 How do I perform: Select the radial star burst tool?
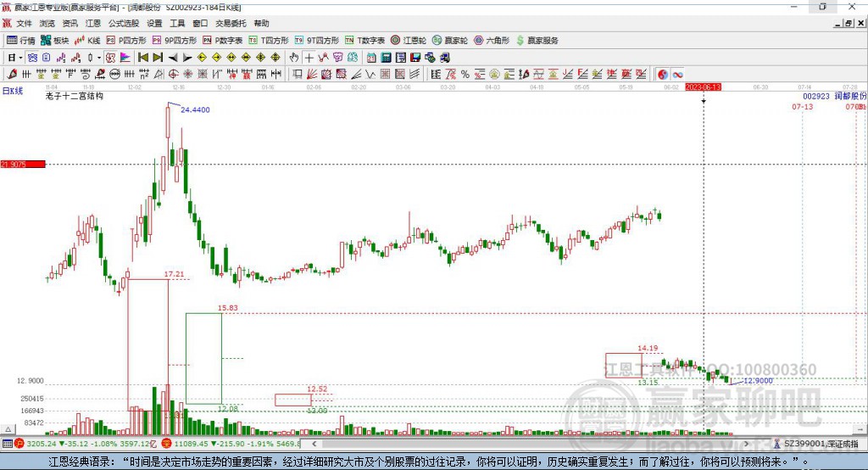187,75
